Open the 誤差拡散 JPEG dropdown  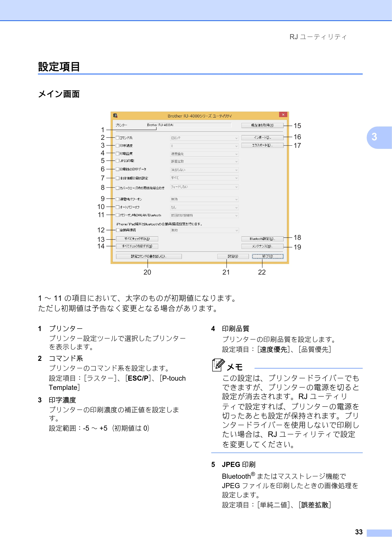tap(204, 161)
